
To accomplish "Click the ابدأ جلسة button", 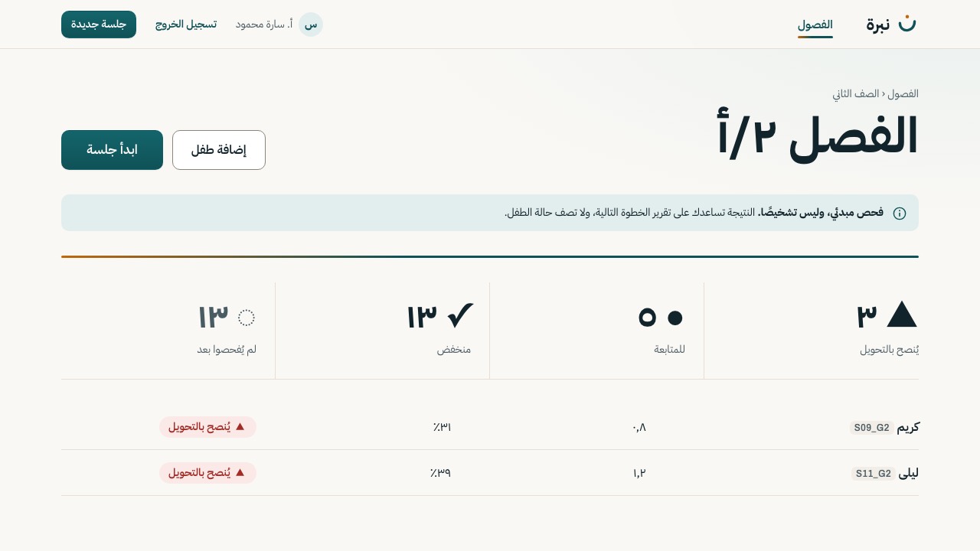I will (112, 150).
